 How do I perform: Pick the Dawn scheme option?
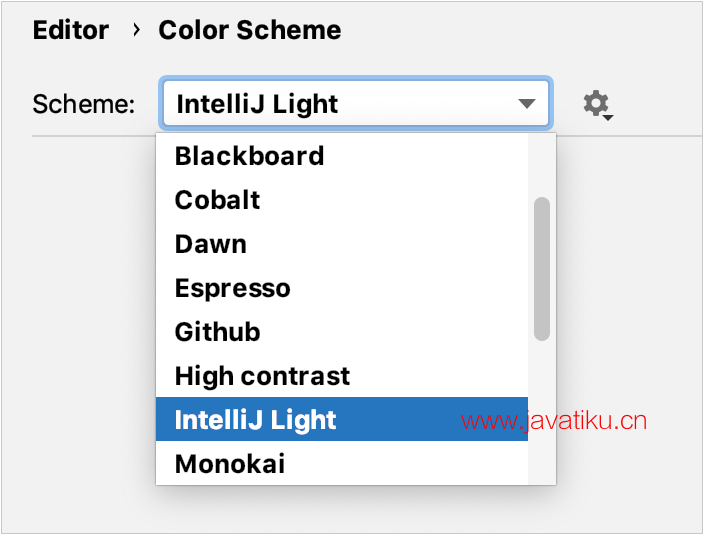tap(210, 244)
